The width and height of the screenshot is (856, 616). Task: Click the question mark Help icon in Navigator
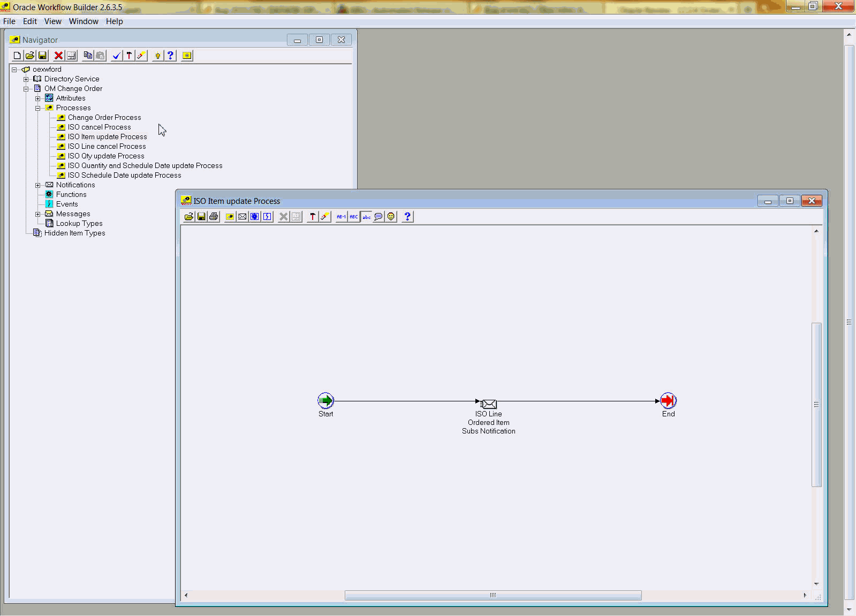click(x=170, y=56)
